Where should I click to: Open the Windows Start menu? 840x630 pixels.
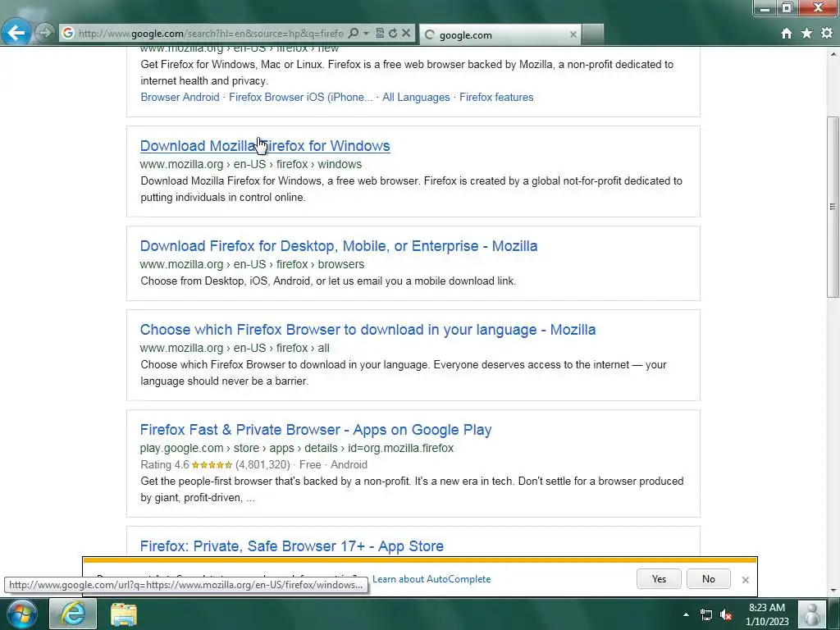[21, 614]
